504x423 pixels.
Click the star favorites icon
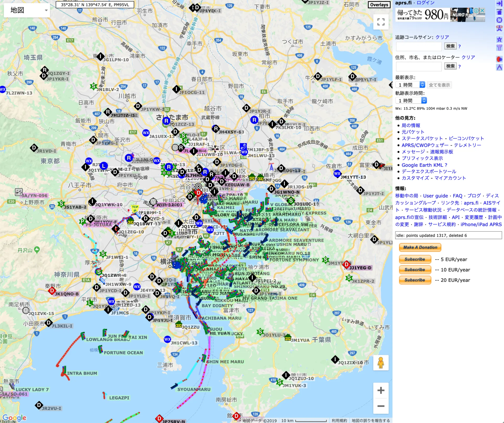coord(499,40)
